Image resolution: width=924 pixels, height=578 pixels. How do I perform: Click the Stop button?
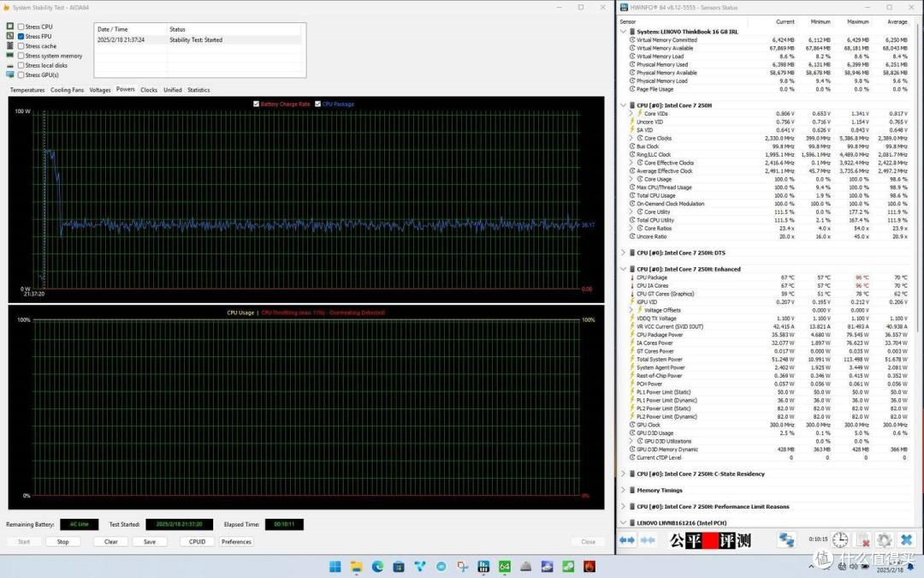point(63,541)
